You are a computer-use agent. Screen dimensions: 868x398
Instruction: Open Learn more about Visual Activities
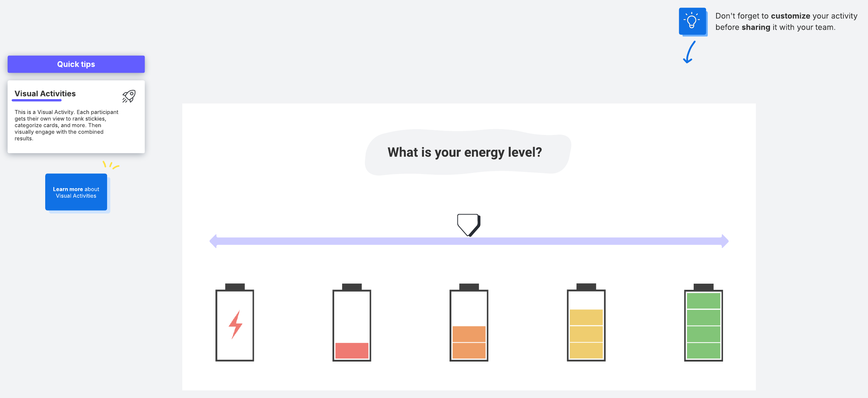[x=76, y=192]
